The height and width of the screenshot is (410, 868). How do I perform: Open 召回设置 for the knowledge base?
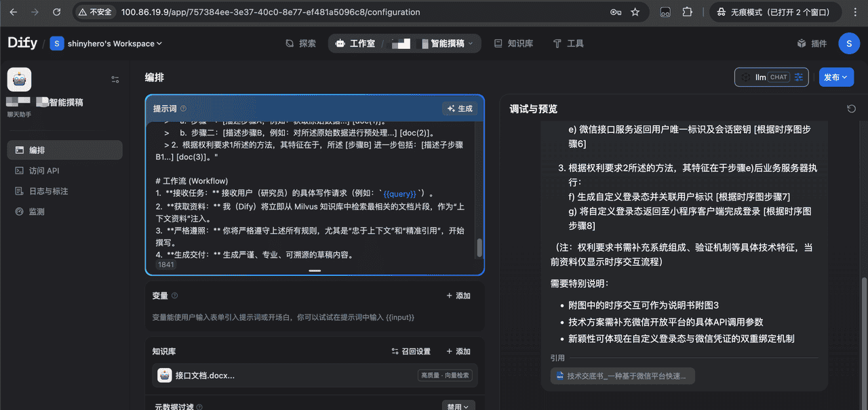click(x=411, y=351)
